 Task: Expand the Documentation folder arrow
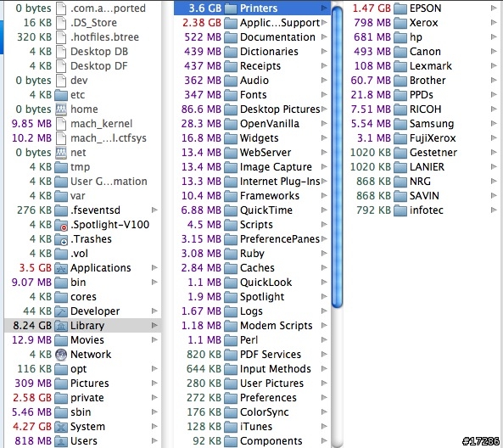324,36
